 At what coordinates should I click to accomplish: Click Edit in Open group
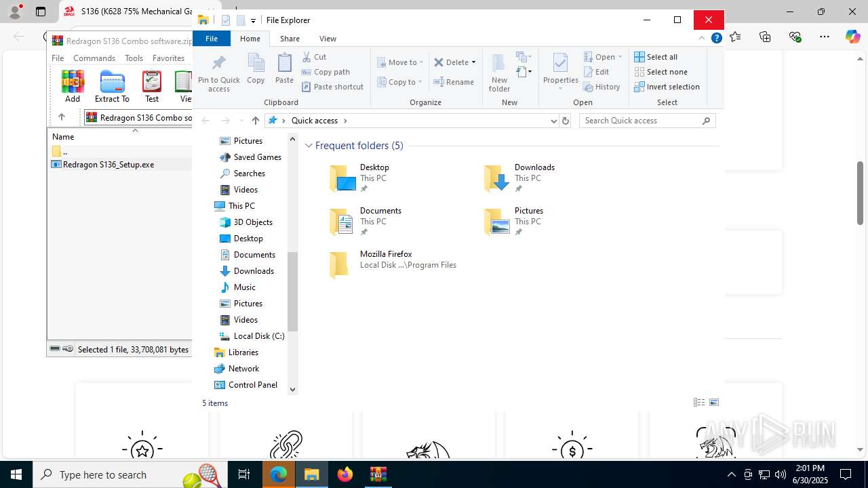click(x=596, y=72)
